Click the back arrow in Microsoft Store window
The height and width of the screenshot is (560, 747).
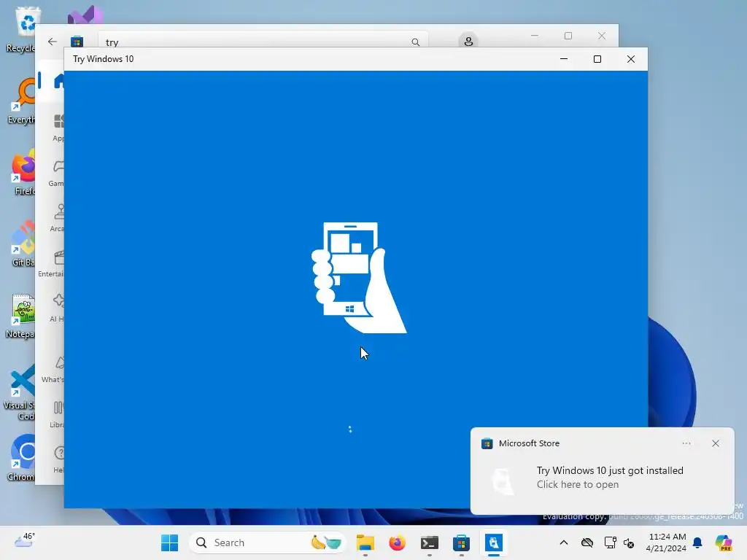tap(53, 42)
